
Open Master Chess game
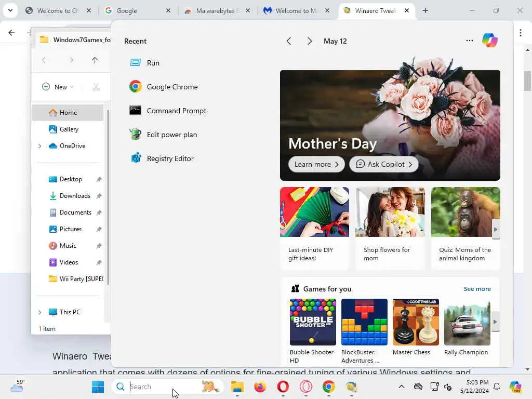(416, 327)
